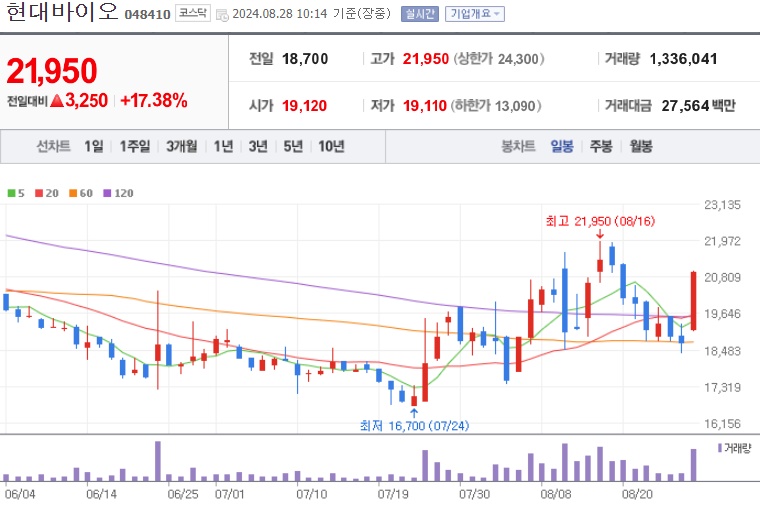This screenshot has height=510, width=760.
Task: Click the tallest volume bar in June
Action: (x=158, y=461)
